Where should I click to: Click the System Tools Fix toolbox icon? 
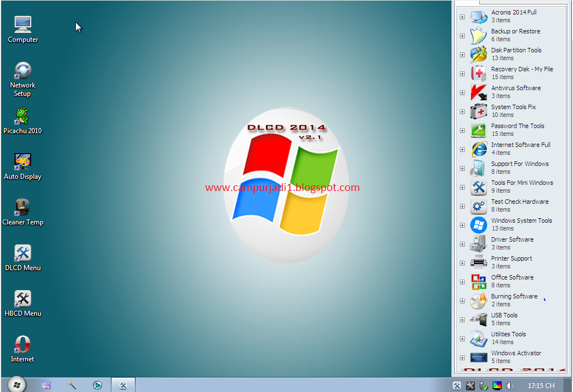(x=479, y=111)
